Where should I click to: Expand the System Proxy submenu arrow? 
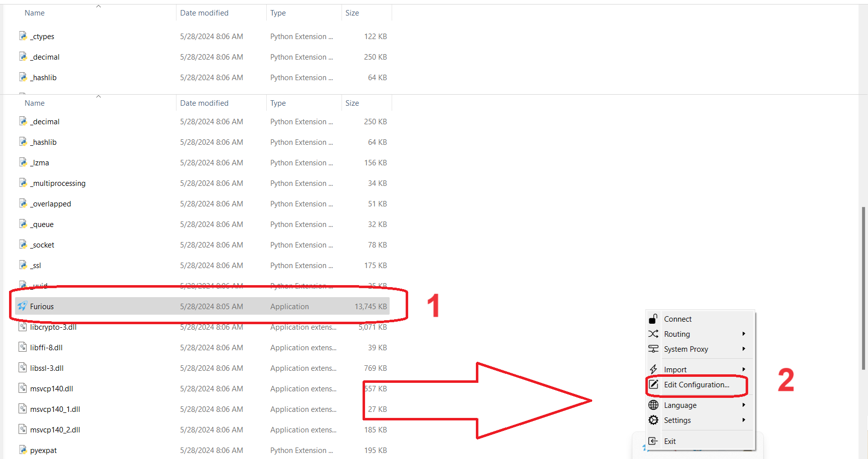(x=744, y=349)
